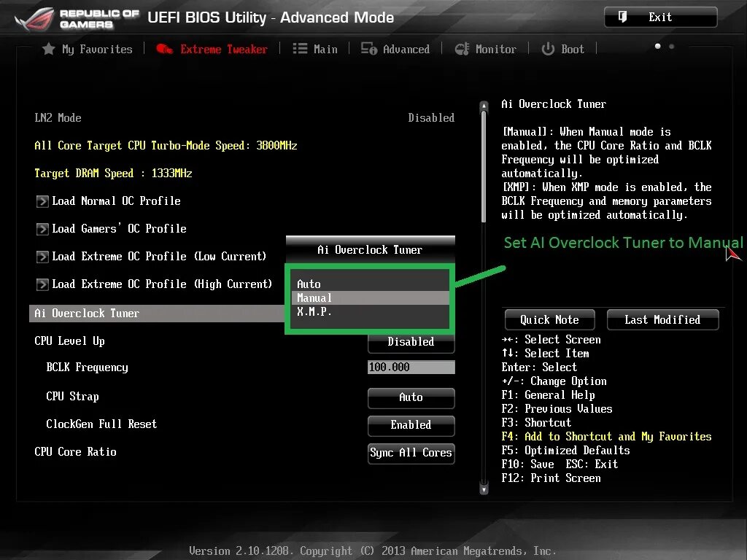Viewport: 747px width, 560px height.
Task: Click arrow icon beside Load Normal OC Profile
Action: (42, 201)
